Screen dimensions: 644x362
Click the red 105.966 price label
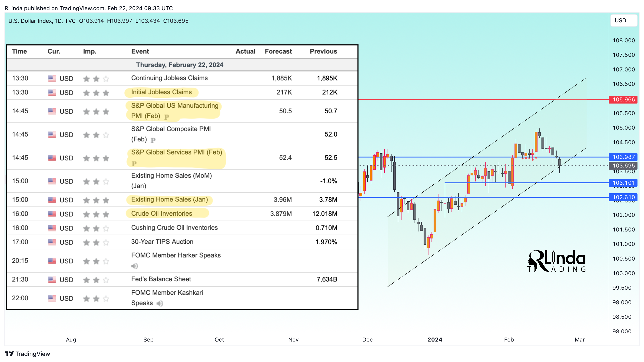click(623, 99)
